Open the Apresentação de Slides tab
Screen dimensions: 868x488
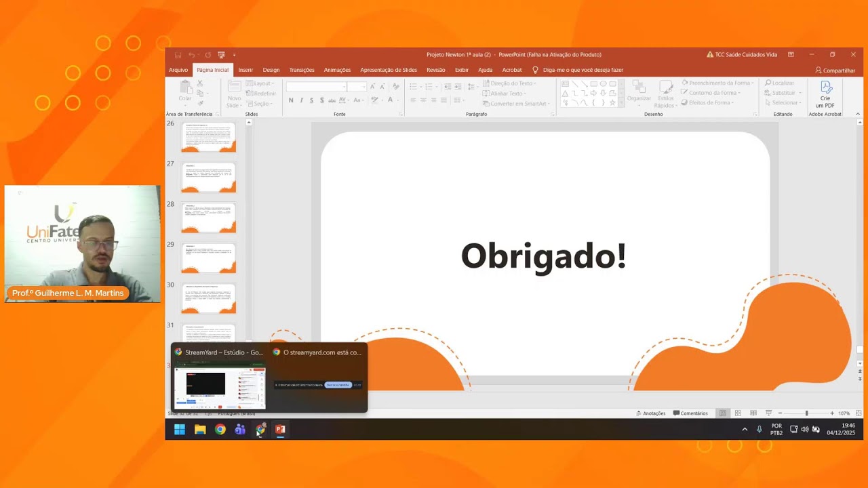tap(389, 70)
